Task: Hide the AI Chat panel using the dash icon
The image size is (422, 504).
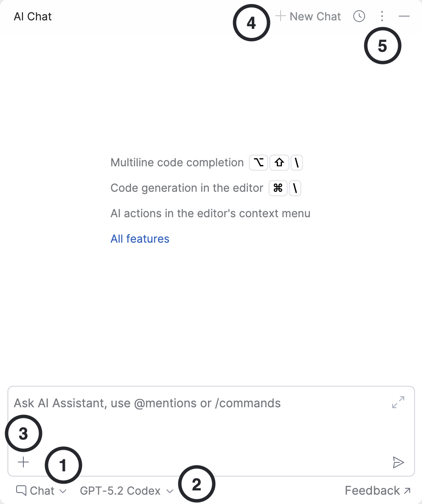Action: (x=404, y=16)
